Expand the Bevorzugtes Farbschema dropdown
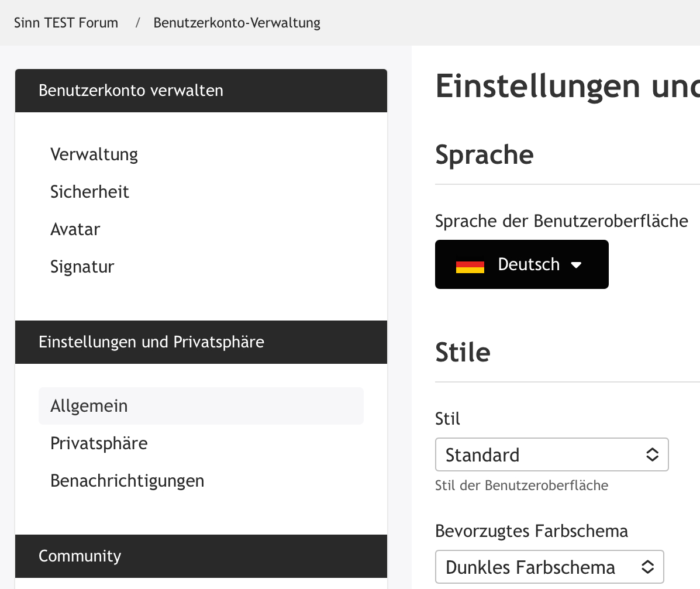The width and height of the screenshot is (700, 589). [549, 567]
